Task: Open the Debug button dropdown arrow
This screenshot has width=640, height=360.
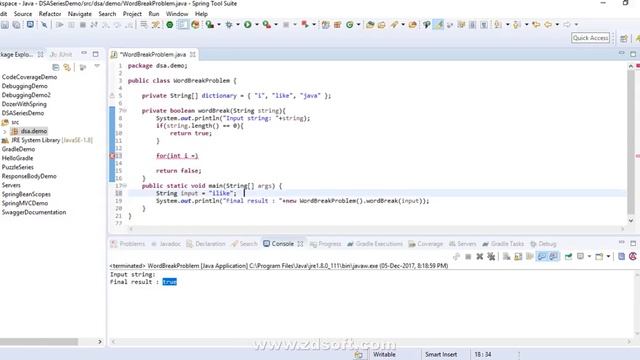Action: click(238, 25)
